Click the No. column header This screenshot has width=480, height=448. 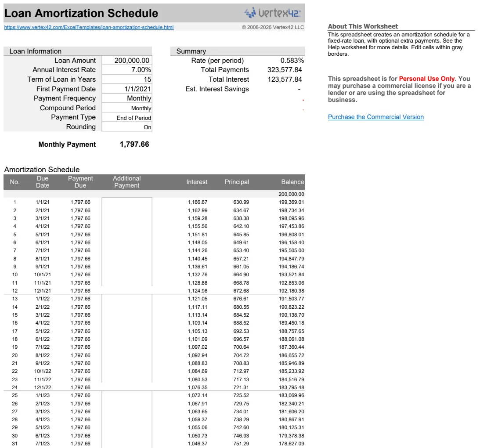pyautogui.click(x=14, y=182)
